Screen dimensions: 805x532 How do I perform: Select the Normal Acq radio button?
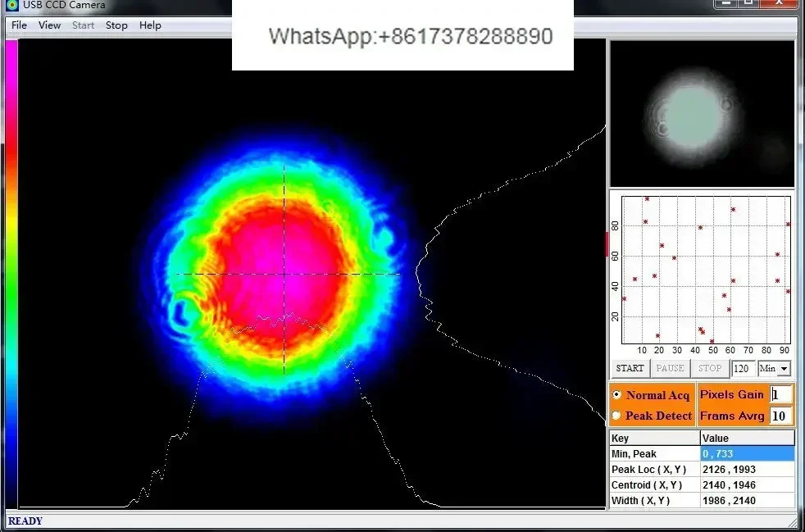[616, 395]
